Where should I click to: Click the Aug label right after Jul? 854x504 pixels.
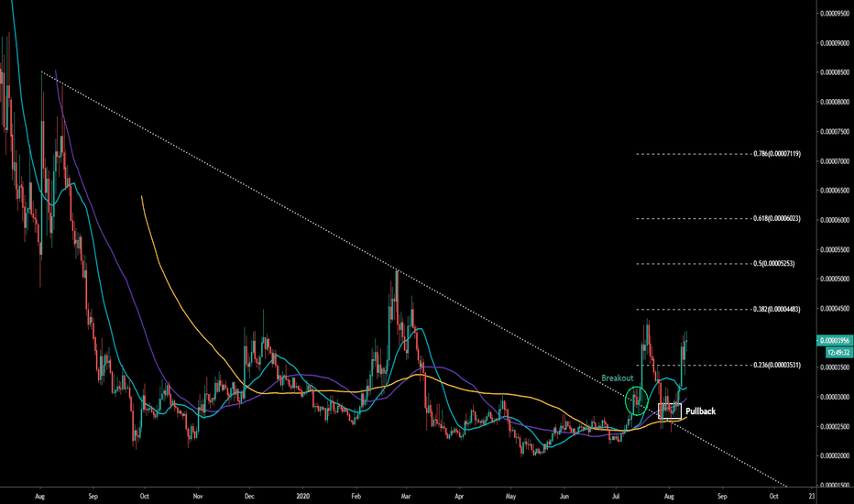pyautogui.click(x=670, y=497)
